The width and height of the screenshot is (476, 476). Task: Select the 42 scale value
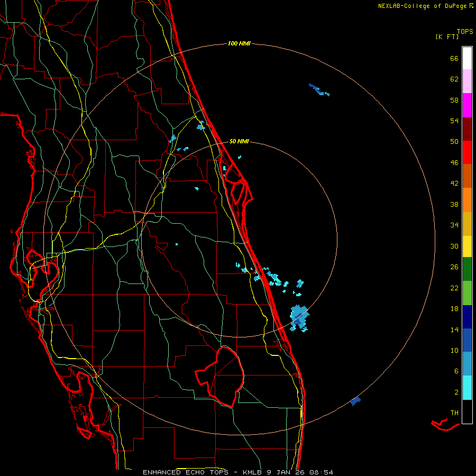point(454,184)
